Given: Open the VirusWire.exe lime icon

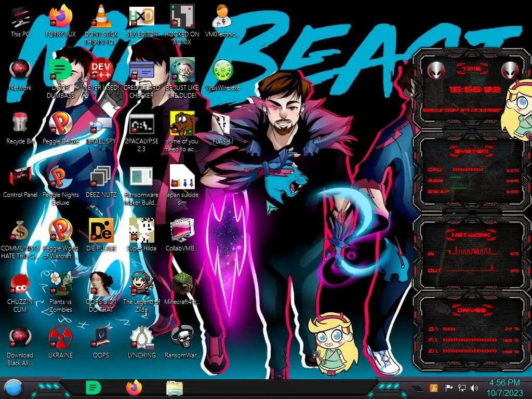Looking at the screenshot, I should (222, 70).
